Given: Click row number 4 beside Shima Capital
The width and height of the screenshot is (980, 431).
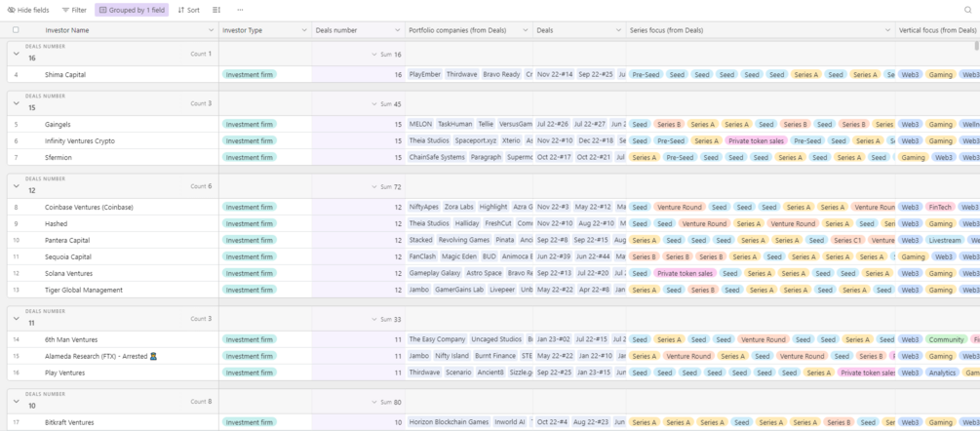Looking at the screenshot, I should click(16, 74).
